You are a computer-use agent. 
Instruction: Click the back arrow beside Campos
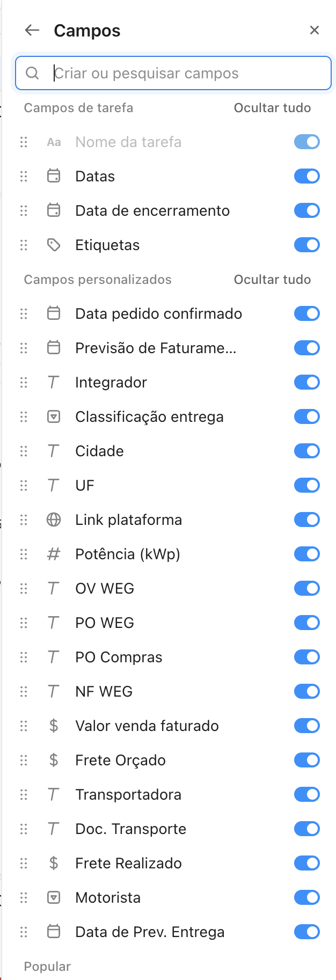(32, 31)
